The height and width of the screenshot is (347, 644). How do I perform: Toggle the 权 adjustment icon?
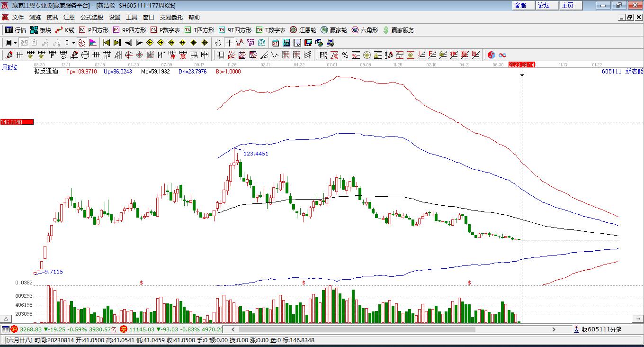pyautogui.click(x=82, y=43)
